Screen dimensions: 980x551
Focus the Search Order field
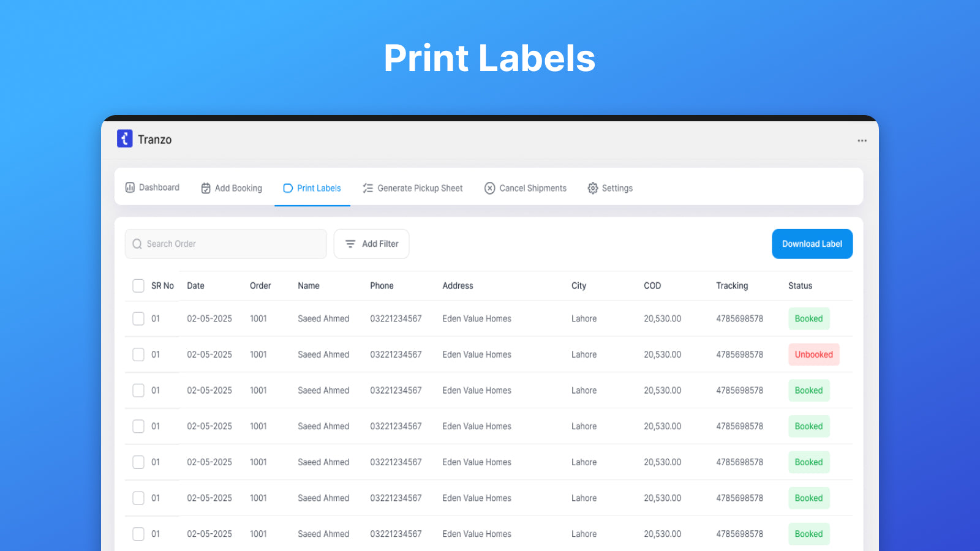click(226, 244)
